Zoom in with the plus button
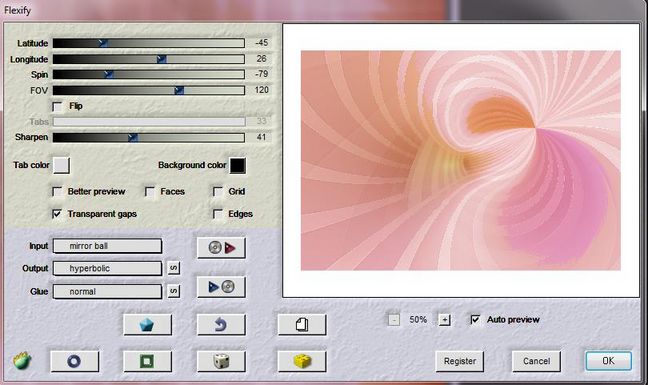 tap(444, 319)
